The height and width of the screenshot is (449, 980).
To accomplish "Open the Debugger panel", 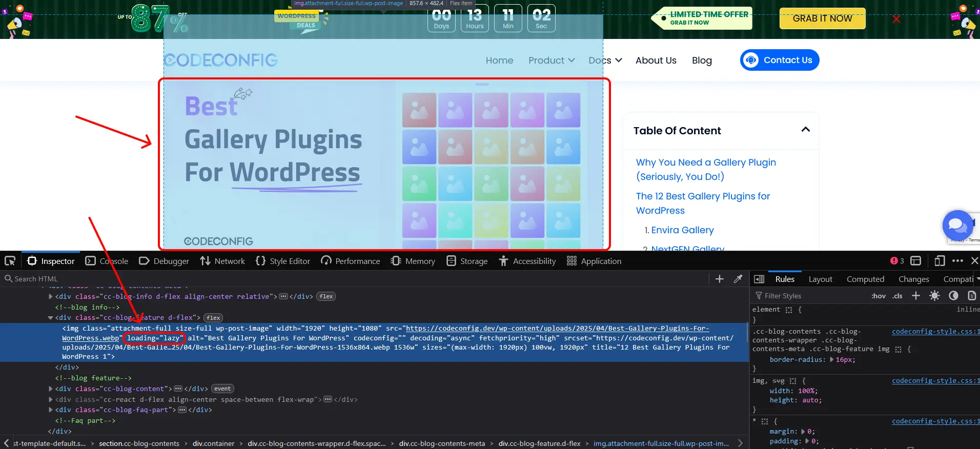I will (164, 261).
